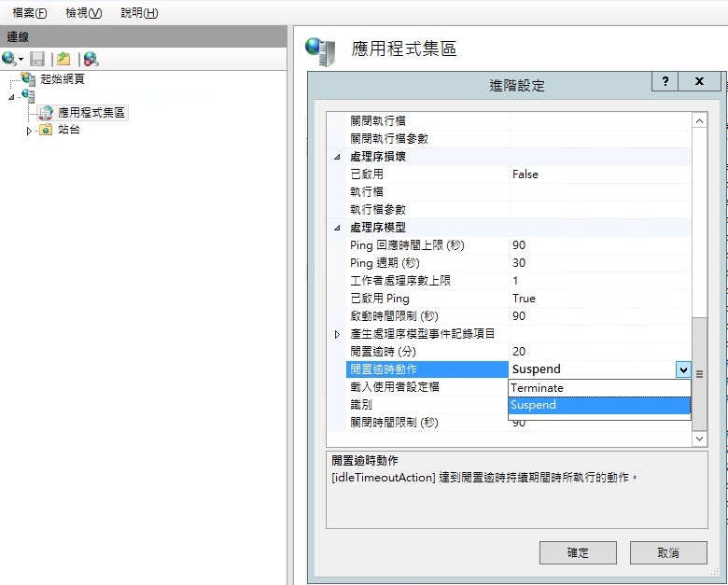Click 確定 to confirm settings

click(578, 553)
